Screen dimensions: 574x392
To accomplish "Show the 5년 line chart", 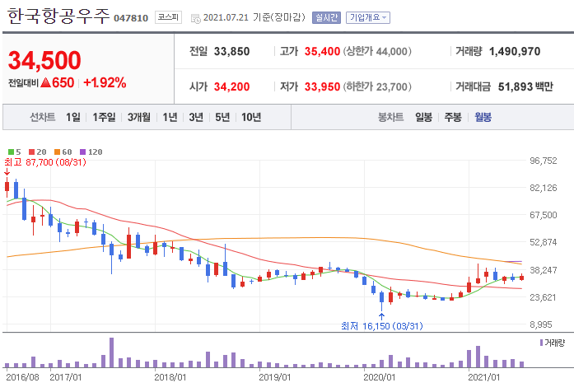I will pyautogui.click(x=222, y=117).
